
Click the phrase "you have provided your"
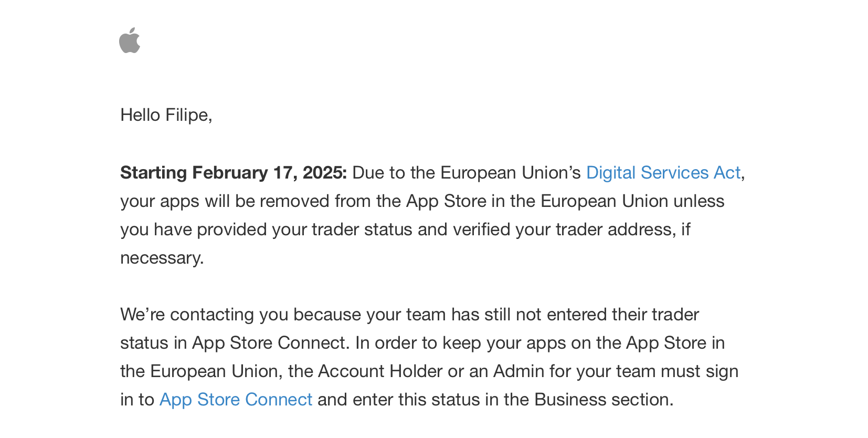213,230
